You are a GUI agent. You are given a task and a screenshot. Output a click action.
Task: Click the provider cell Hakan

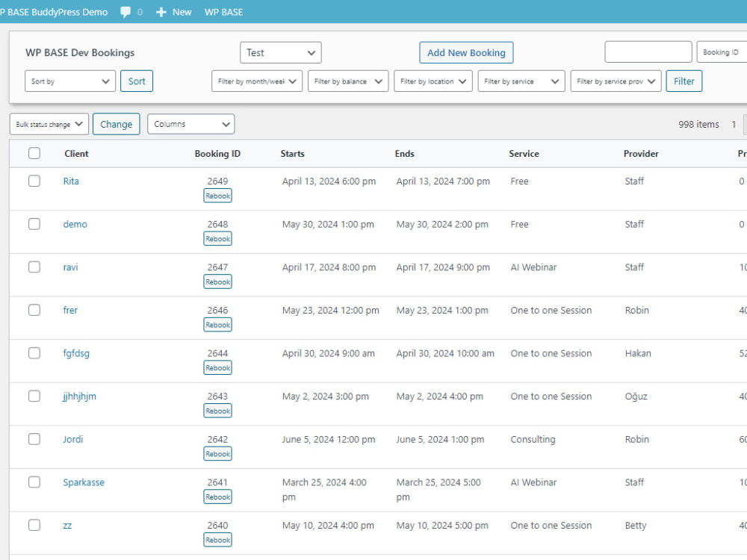tap(638, 353)
